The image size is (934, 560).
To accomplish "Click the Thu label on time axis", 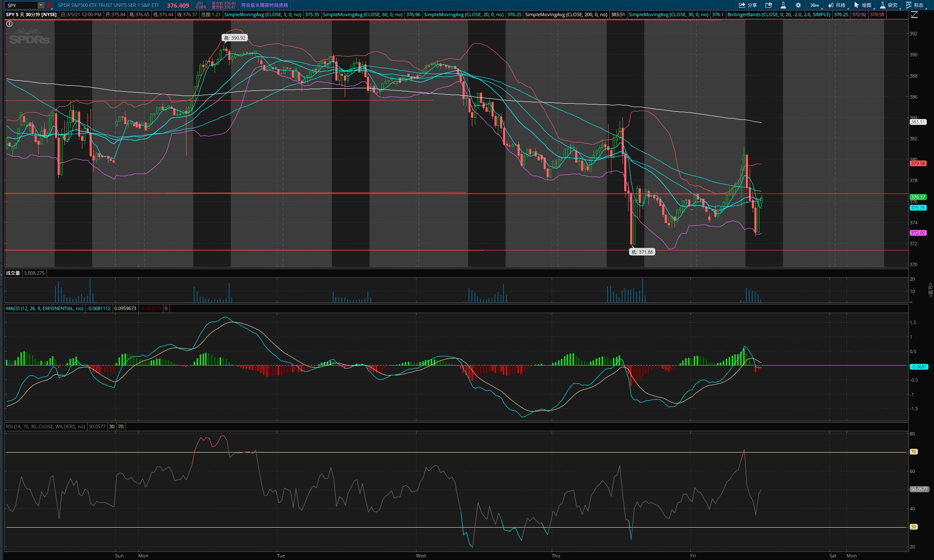I will (x=556, y=556).
